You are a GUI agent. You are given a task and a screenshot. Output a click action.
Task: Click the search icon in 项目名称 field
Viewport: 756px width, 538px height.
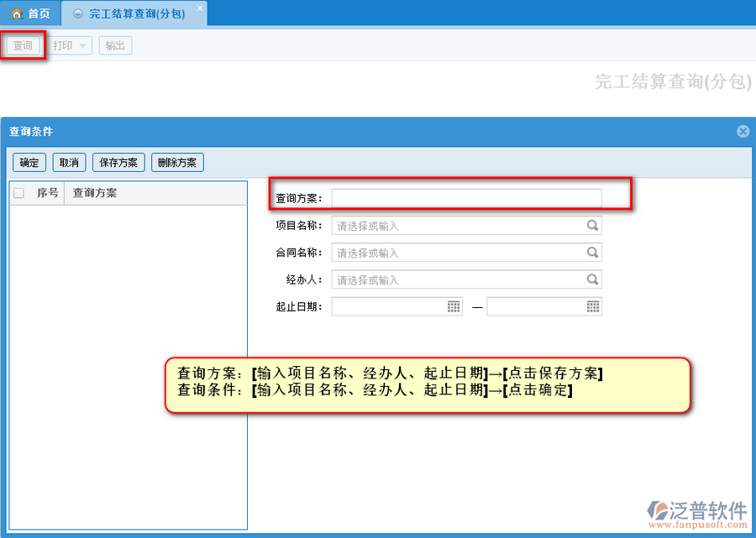592,226
